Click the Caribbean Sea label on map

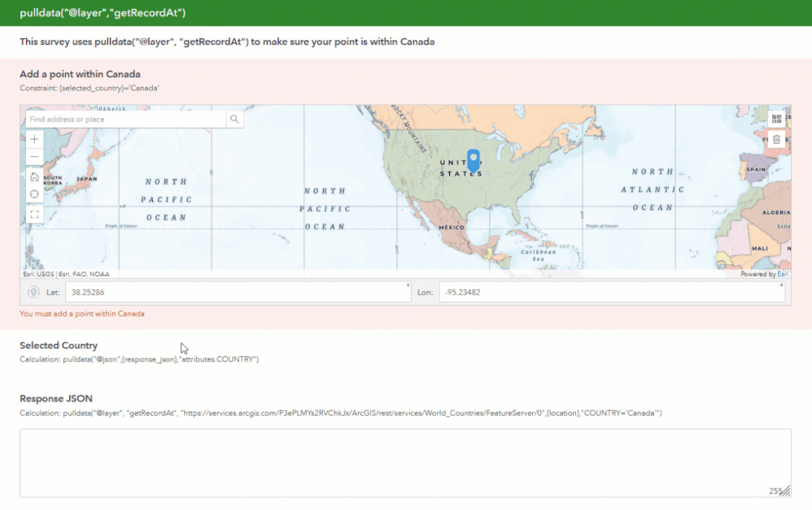pos(539,255)
